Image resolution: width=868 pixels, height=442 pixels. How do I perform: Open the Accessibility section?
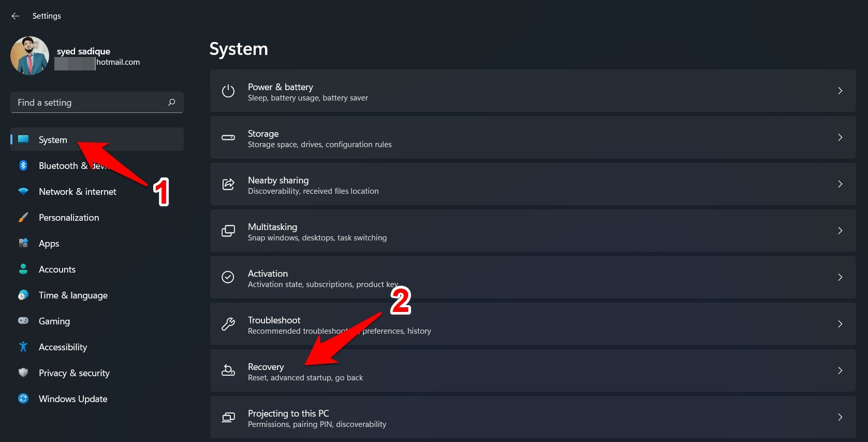(63, 347)
